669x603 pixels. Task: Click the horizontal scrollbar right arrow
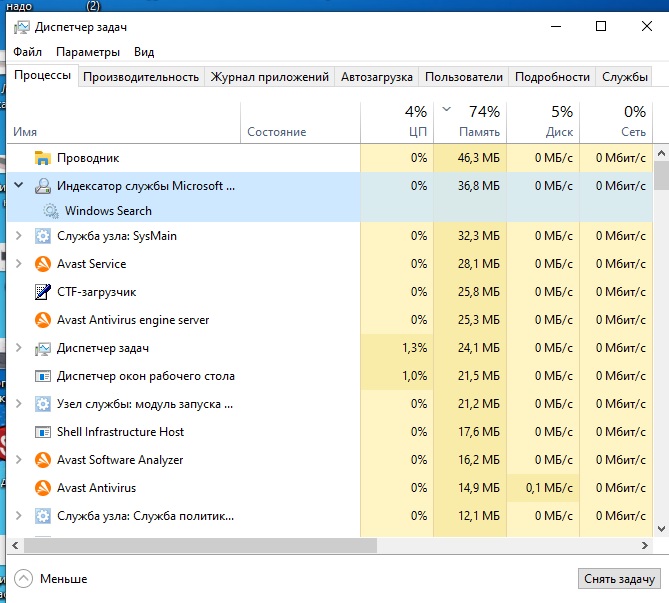click(x=645, y=545)
